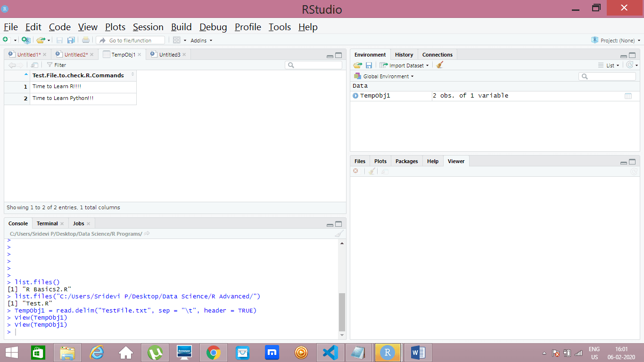Viewport: 644px width, 362px height.
Task: Click the Windows Start button
Action: point(11,353)
